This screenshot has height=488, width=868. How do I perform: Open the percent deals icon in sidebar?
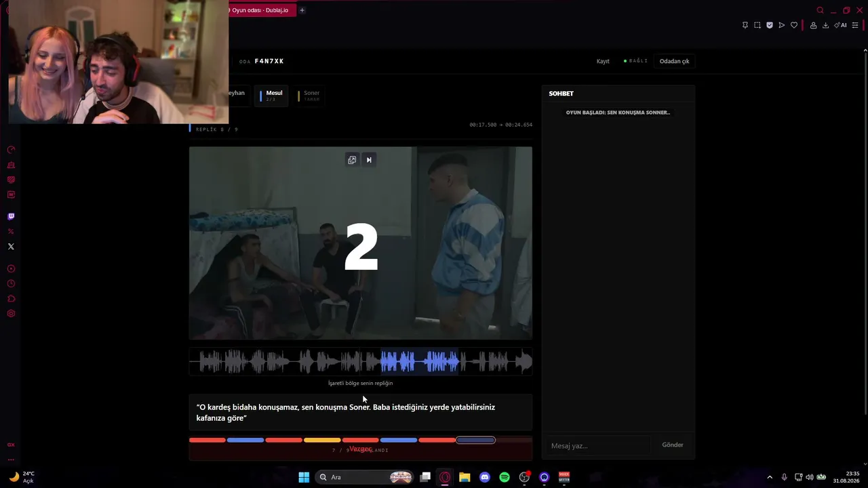(11, 232)
